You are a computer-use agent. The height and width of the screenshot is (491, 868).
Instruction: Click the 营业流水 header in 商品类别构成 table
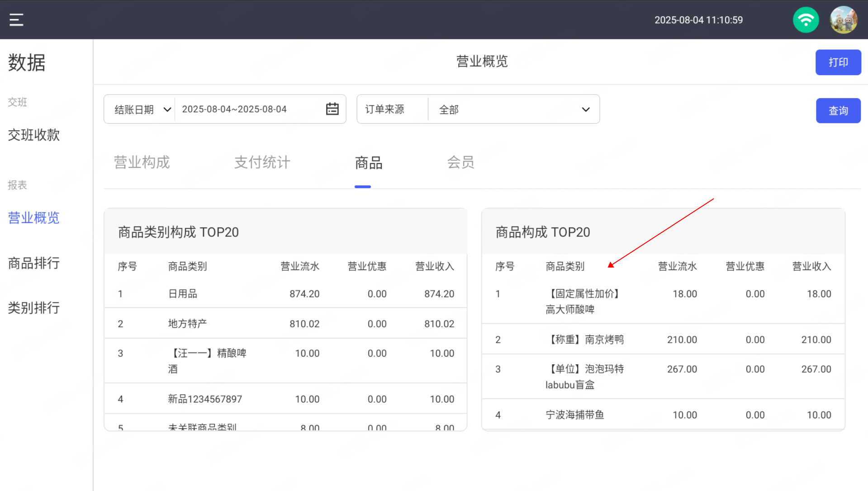pyautogui.click(x=300, y=266)
